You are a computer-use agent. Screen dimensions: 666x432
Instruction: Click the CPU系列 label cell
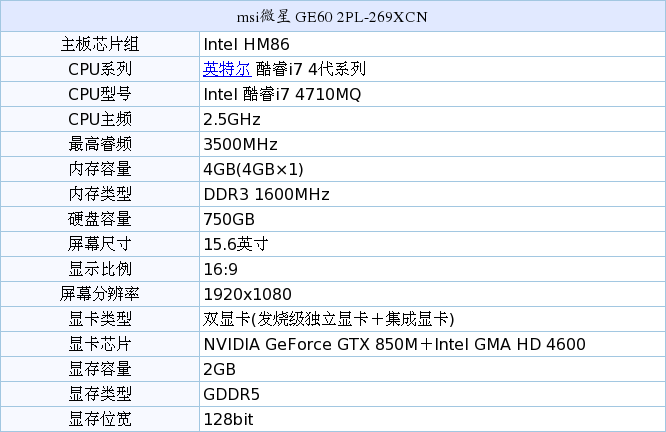(x=100, y=69)
